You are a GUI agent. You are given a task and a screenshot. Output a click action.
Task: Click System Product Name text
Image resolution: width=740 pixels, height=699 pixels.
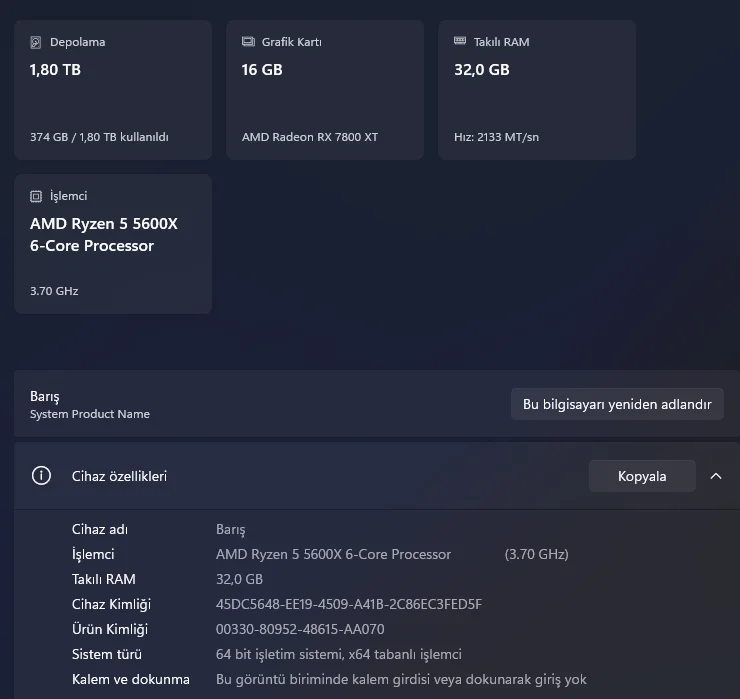(x=90, y=414)
